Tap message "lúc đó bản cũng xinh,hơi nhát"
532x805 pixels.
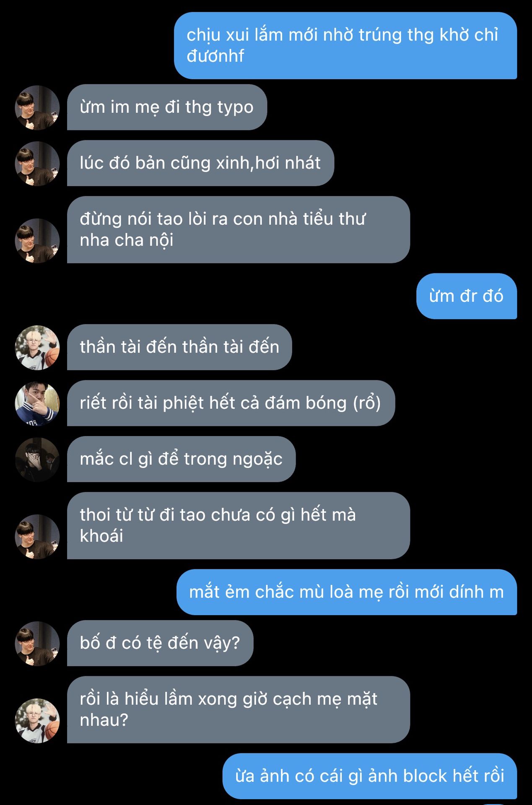point(200,163)
